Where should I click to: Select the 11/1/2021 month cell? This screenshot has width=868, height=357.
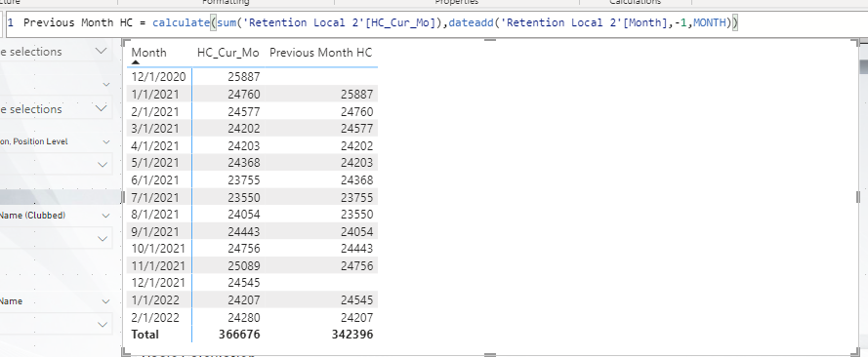click(158, 266)
